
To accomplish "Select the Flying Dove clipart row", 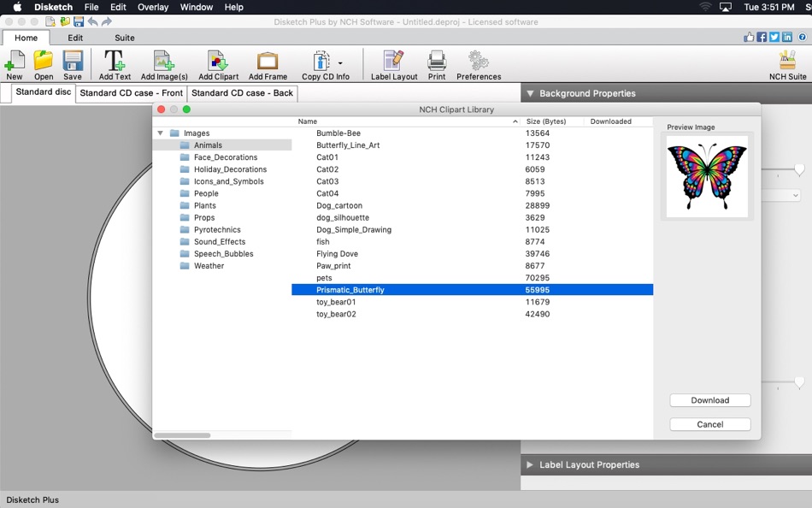I will tap(473, 253).
